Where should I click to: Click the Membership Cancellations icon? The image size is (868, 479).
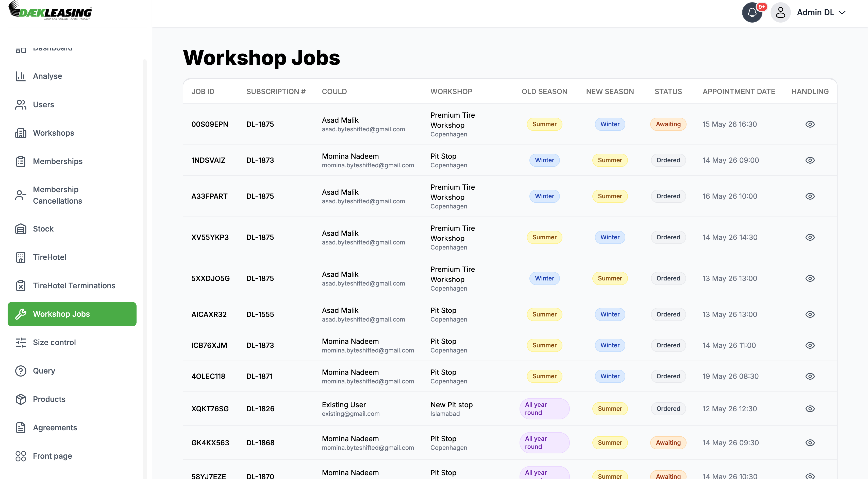pos(21,195)
